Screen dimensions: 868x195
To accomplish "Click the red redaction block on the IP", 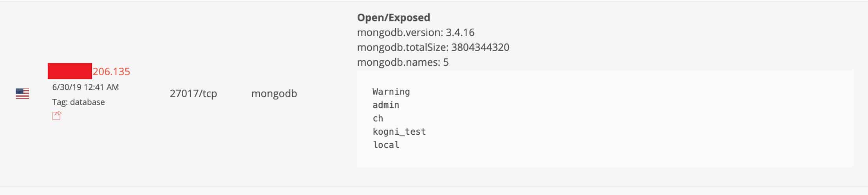I will pyautogui.click(x=70, y=71).
